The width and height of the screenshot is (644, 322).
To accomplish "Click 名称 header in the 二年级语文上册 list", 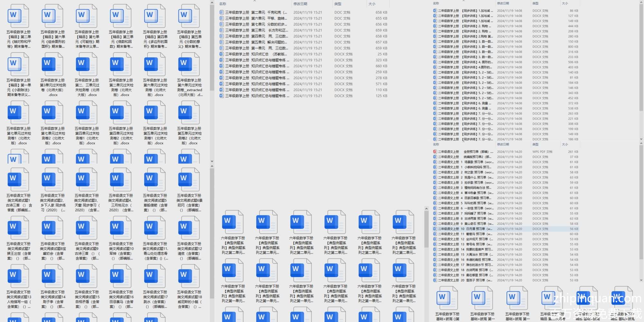I will click(x=436, y=145).
